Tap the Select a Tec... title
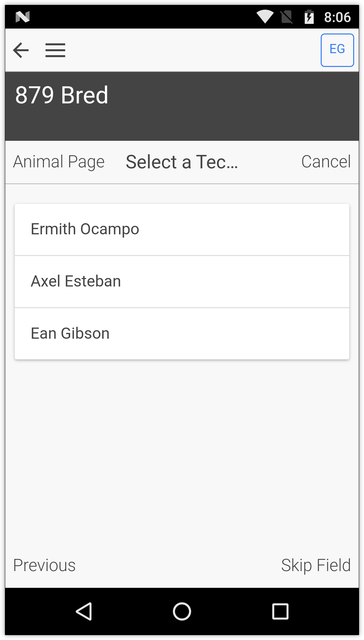 (182, 162)
